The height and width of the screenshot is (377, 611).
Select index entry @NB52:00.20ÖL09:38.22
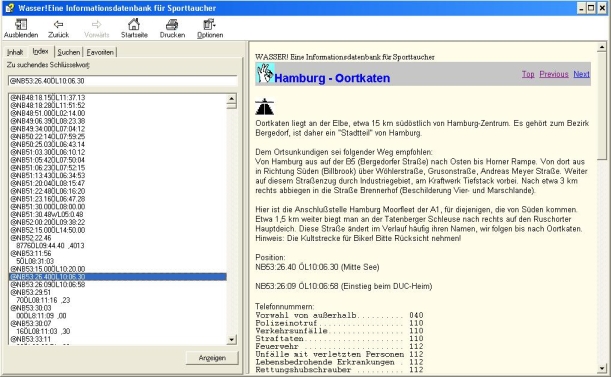(x=48, y=222)
